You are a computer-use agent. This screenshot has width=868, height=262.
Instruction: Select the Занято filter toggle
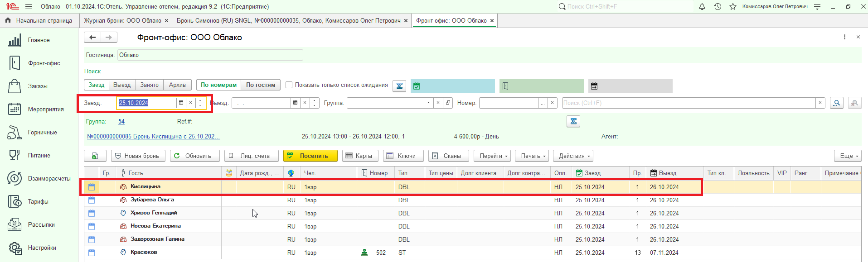[149, 85]
